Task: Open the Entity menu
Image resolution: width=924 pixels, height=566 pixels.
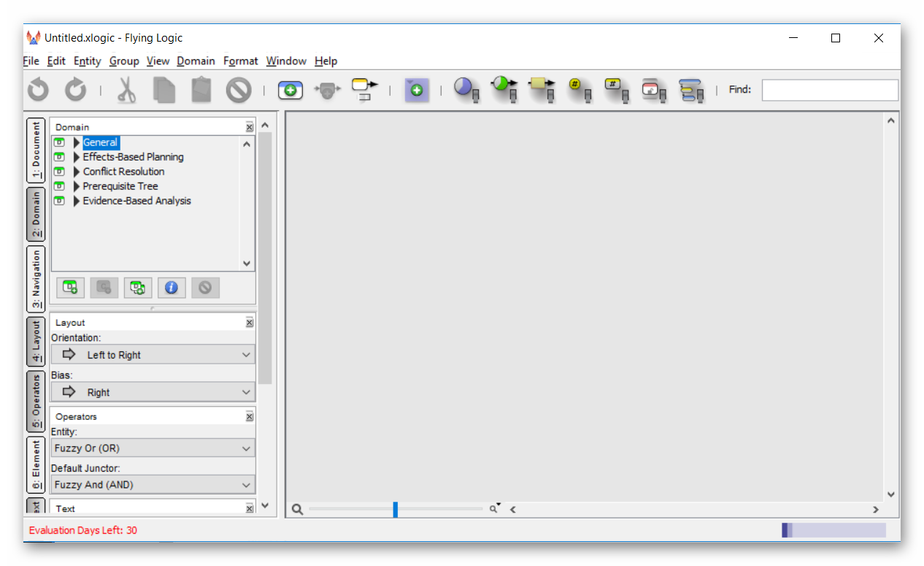Action: tap(87, 61)
